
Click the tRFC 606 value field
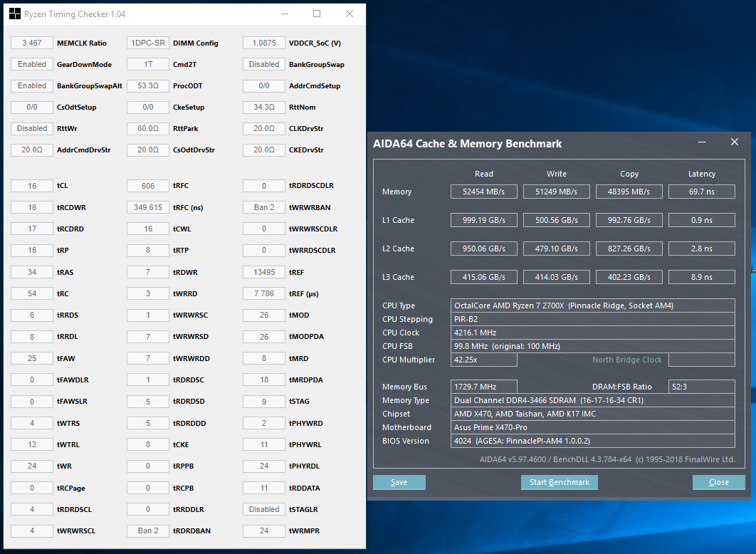pos(148,186)
